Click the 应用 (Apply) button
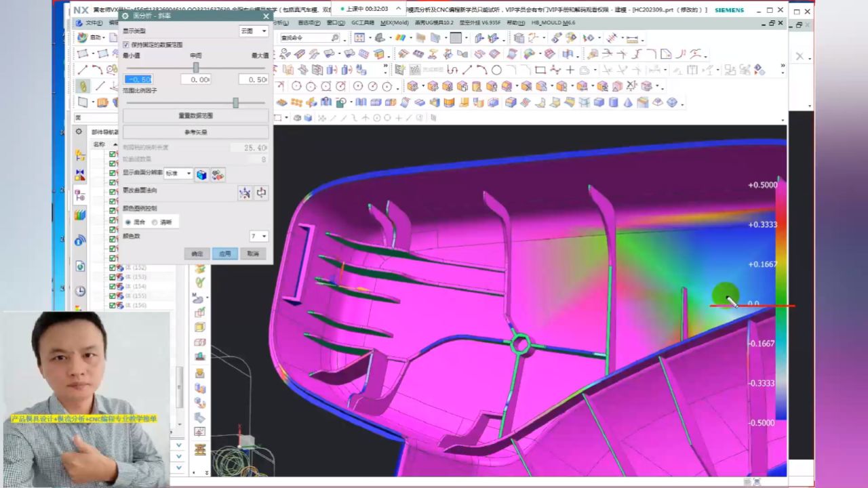The width and height of the screenshot is (868, 488). [x=224, y=253]
